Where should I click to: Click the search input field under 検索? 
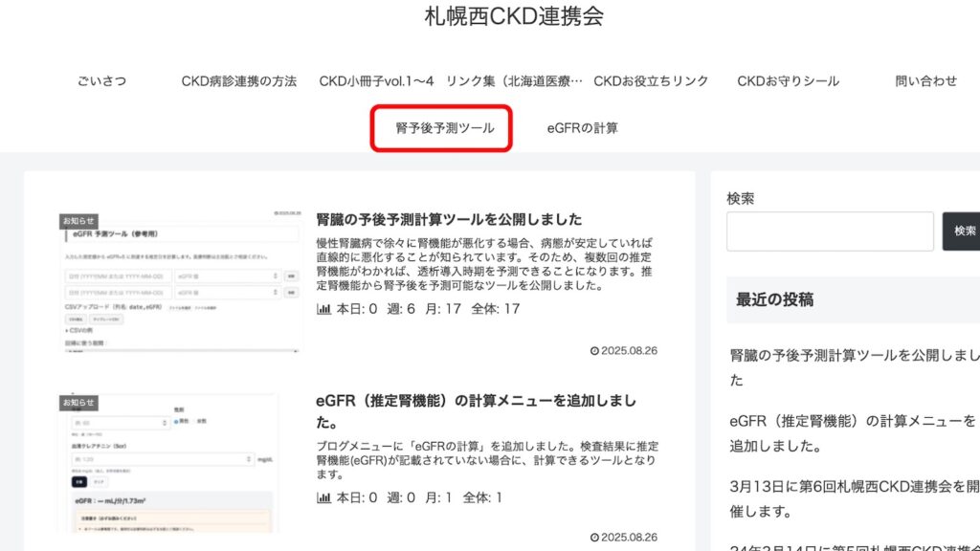pyautogui.click(x=830, y=231)
